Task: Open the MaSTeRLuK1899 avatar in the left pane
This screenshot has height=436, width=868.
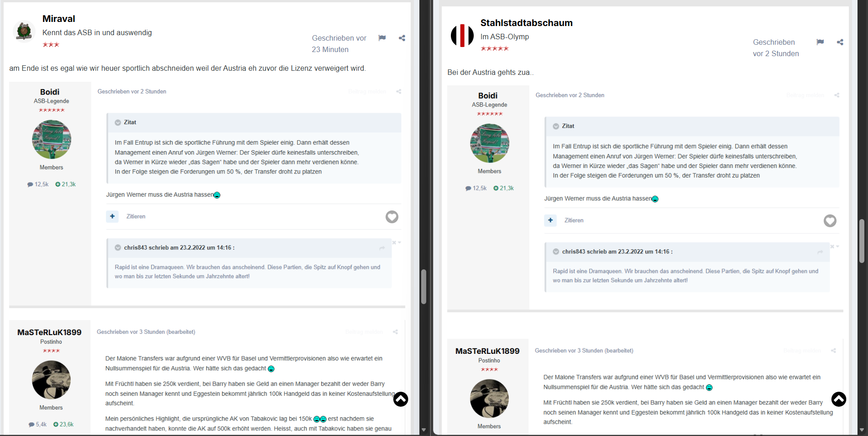Action: (51, 380)
